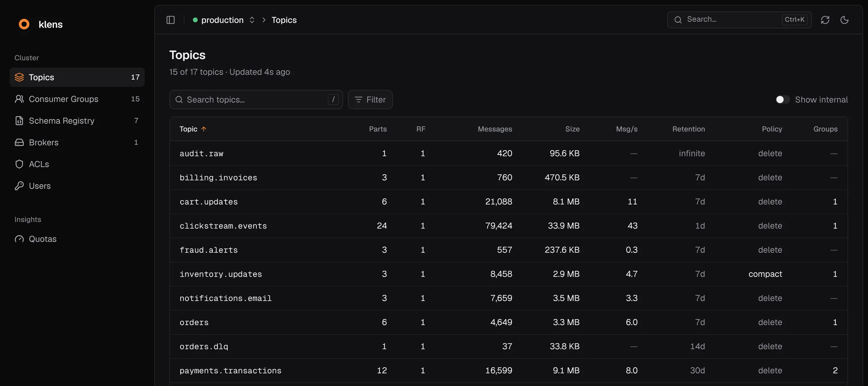Click the magnifier icon in global search
This screenshot has height=386, width=868.
(x=678, y=20)
